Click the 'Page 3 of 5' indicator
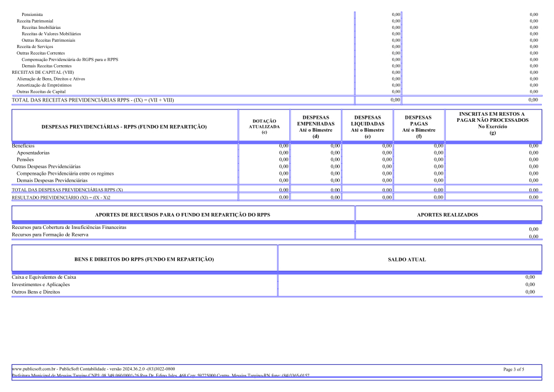The width and height of the screenshot is (554, 392). tap(513, 369)
